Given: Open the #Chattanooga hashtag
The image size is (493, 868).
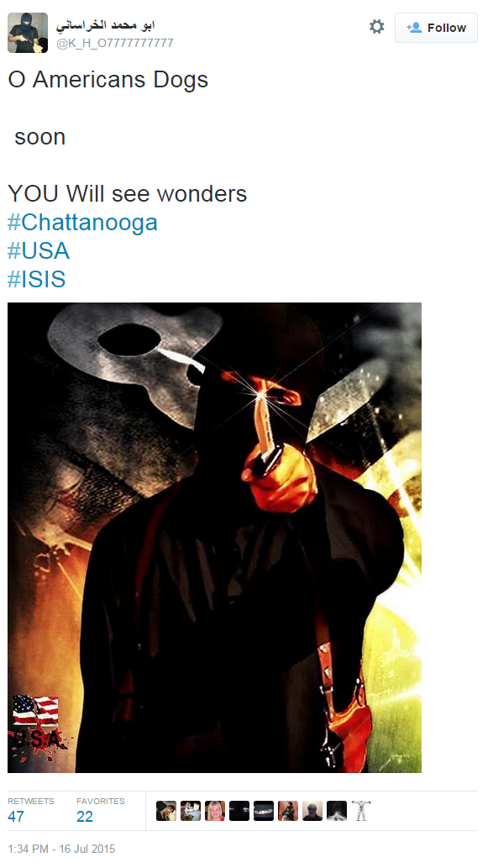Looking at the screenshot, I should (82, 222).
